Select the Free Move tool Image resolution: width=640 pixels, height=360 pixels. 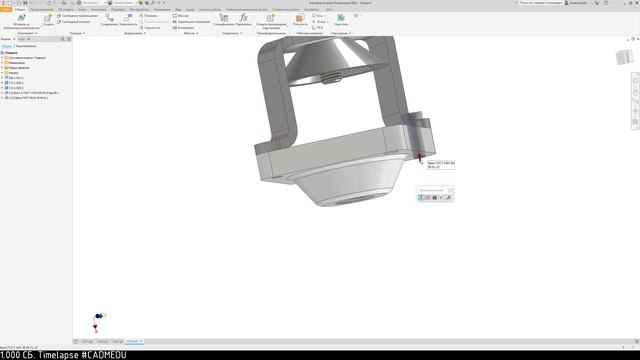pyautogui.click(x=78, y=16)
